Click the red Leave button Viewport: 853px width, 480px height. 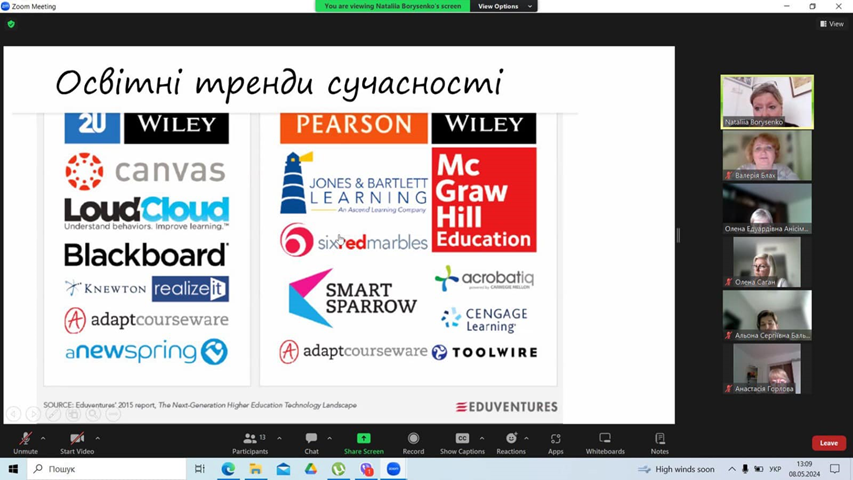[x=829, y=443]
